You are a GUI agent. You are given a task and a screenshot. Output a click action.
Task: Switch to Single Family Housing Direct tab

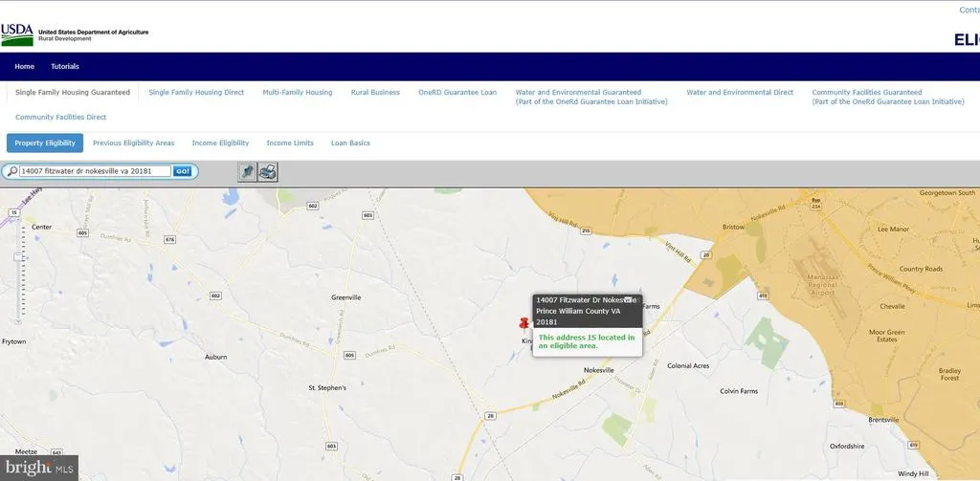[x=196, y=92]
